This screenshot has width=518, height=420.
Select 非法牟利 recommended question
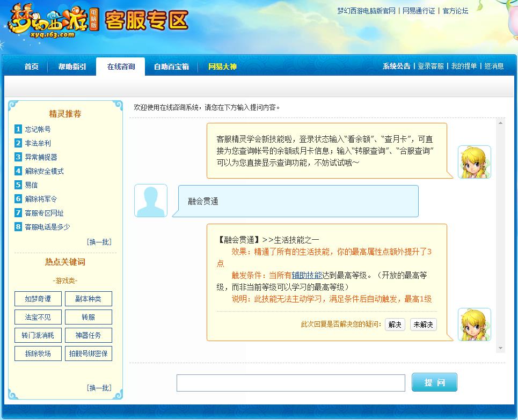(38, 143)
